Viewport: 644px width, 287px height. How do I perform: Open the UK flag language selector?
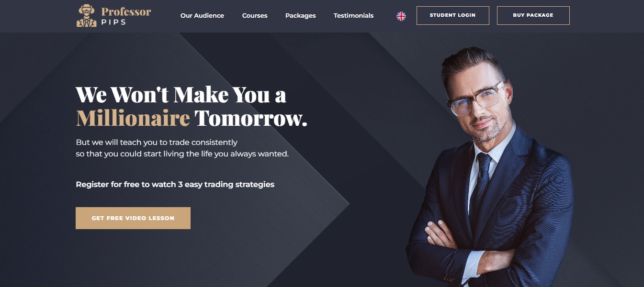point(401,16)
